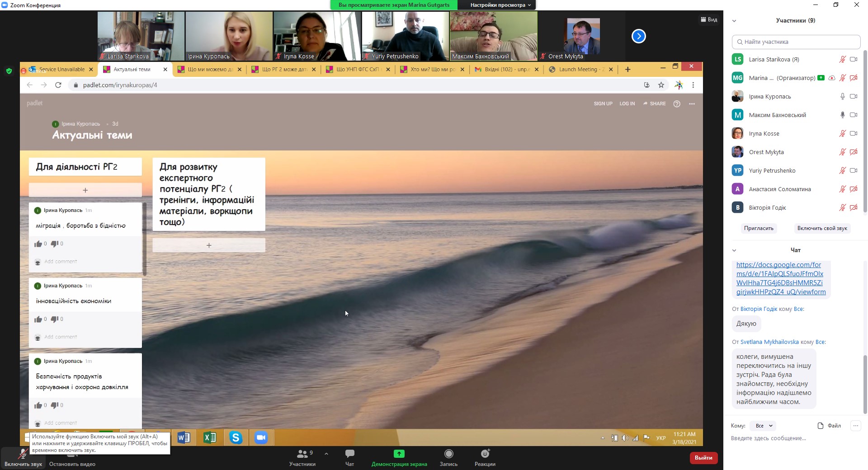Switch to the Launch Meeting tab
The width and height of the screenshot is (868, 470).
(x=581, y=70)
